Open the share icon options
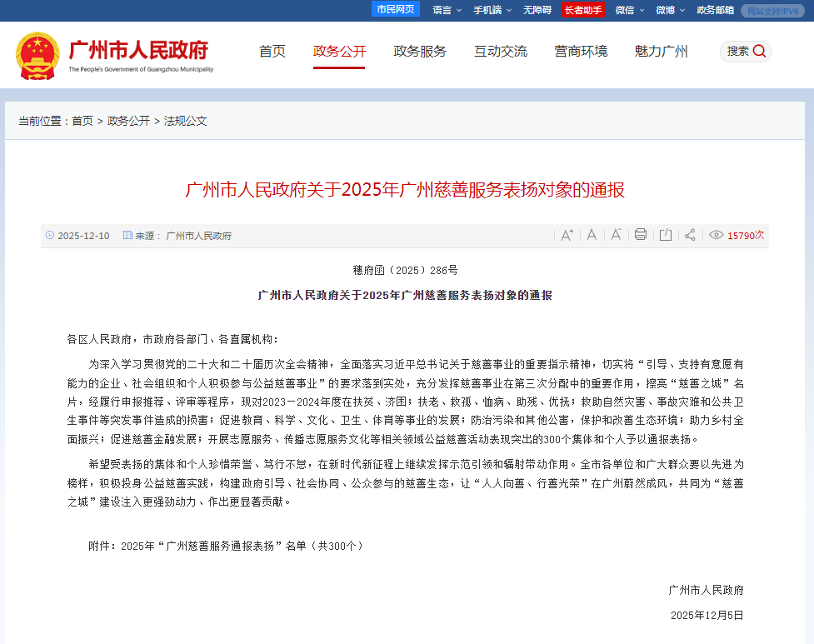The width and height of the screenshot is (814, 644). [x=690, y=235]
